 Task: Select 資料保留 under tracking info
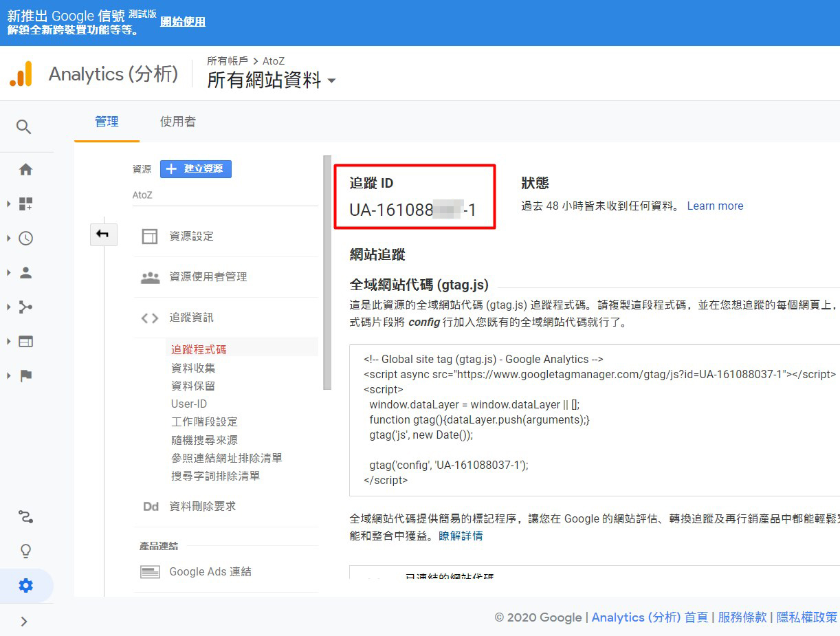click(x=193, y=386)
